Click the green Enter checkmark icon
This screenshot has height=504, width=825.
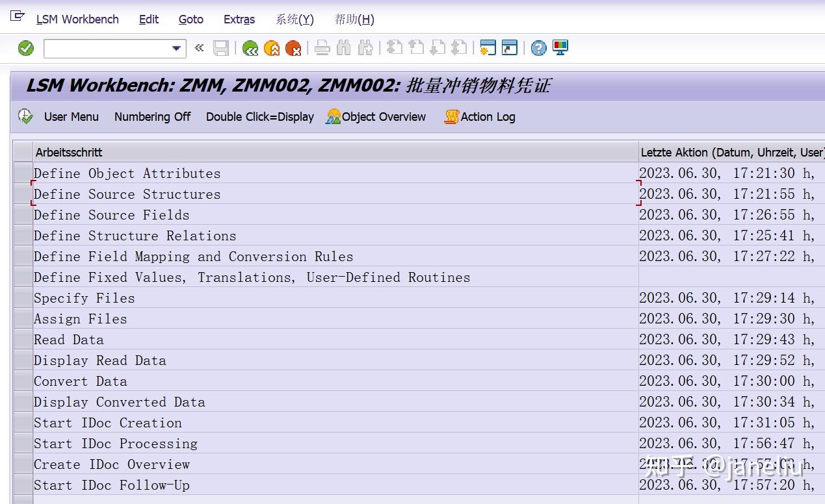(x=26, y=48)
